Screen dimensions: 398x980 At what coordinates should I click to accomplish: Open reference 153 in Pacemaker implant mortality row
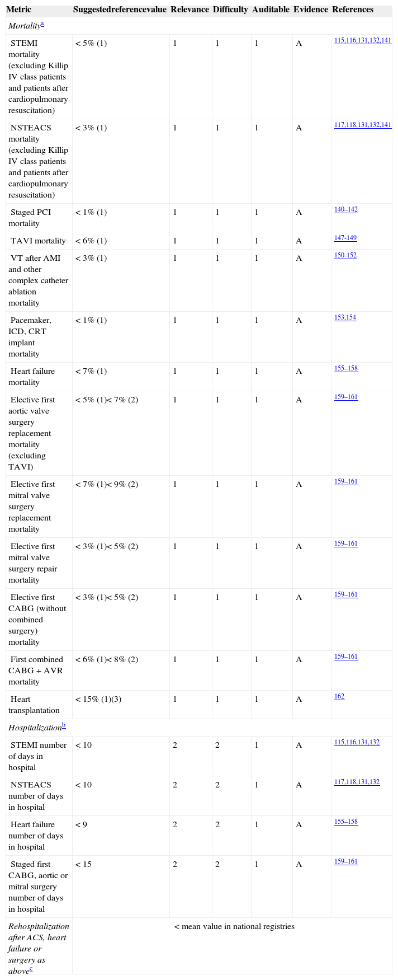pos(339,318)
